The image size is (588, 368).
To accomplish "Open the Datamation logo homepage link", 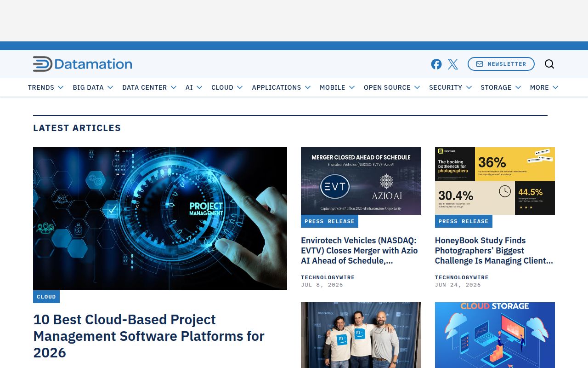I will pyautogui.click(x=83, y=64).
